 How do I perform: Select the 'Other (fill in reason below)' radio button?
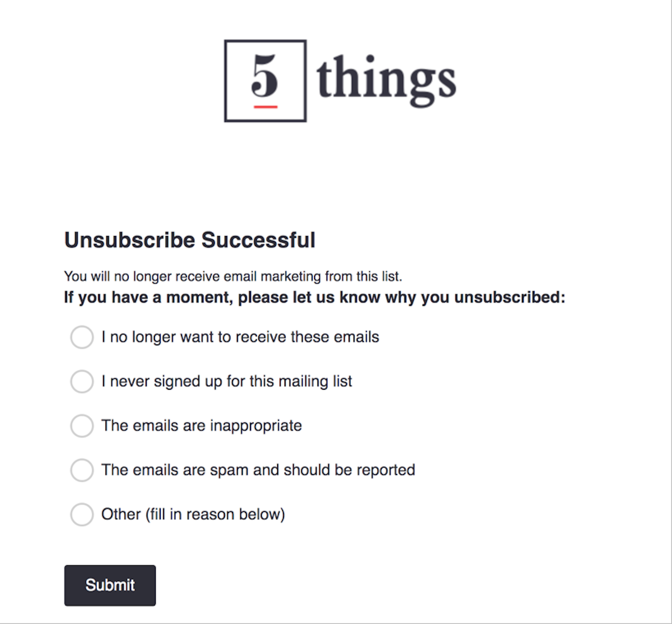tap(82, 514)
